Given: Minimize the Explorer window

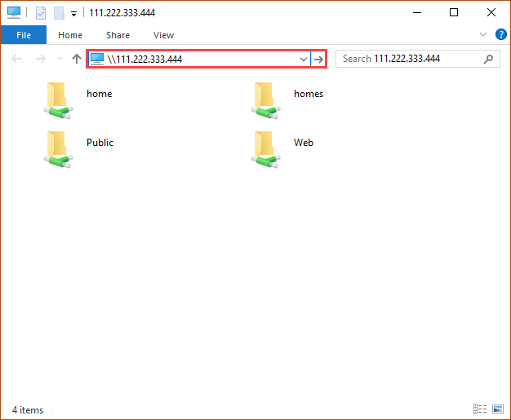Looking at the screenshot, I should (417, 13).
